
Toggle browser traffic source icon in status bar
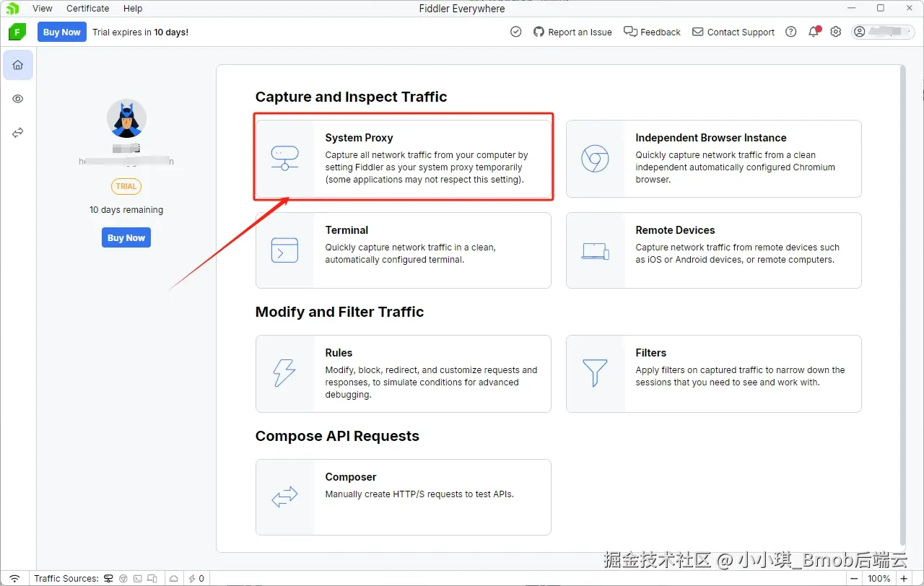pos(123,578)
